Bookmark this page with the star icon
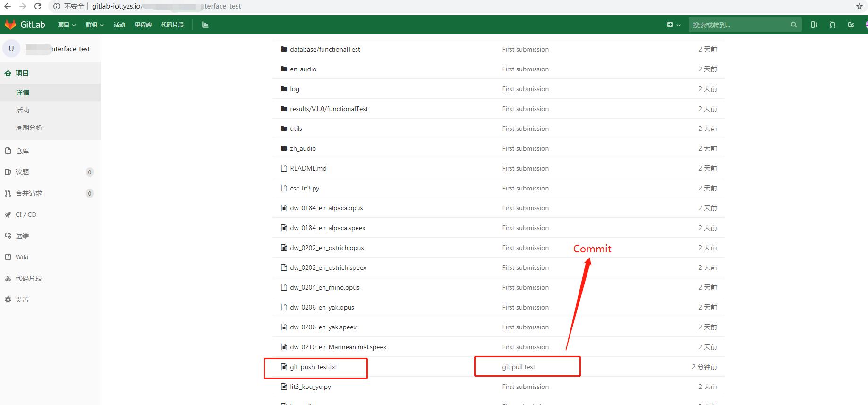Screen dimensions: 868x405 859,6
